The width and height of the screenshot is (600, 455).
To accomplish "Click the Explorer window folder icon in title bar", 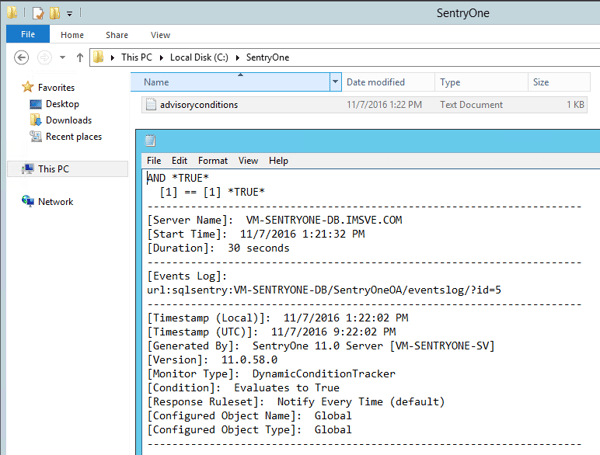I will point(12,13).
